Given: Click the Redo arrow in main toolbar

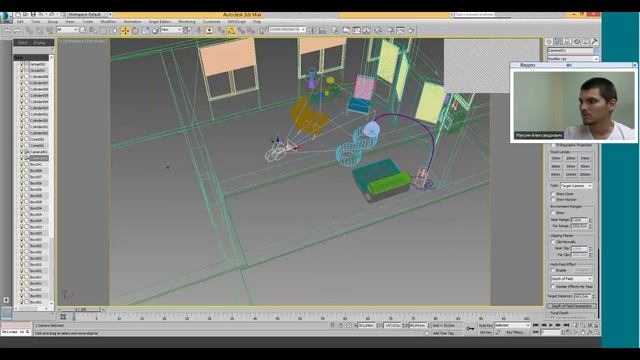Looking at the screenshot, I should click(17, 31).
